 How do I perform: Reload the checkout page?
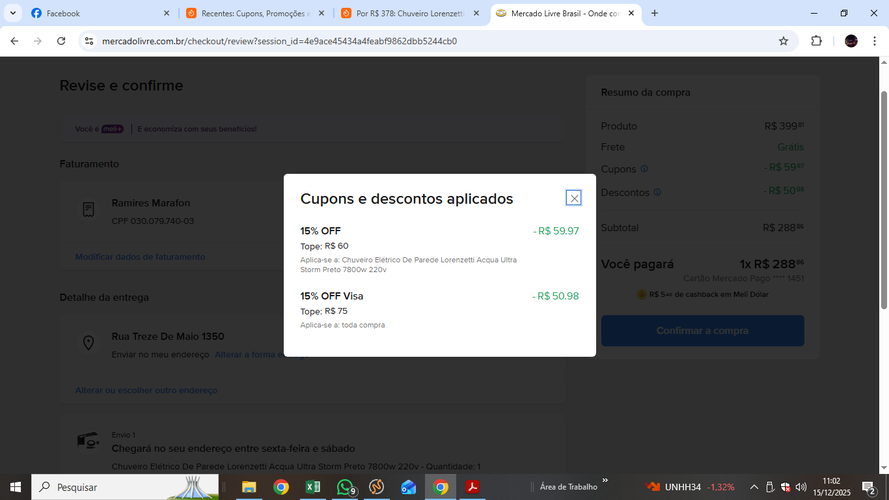click(x=61, y=41)
